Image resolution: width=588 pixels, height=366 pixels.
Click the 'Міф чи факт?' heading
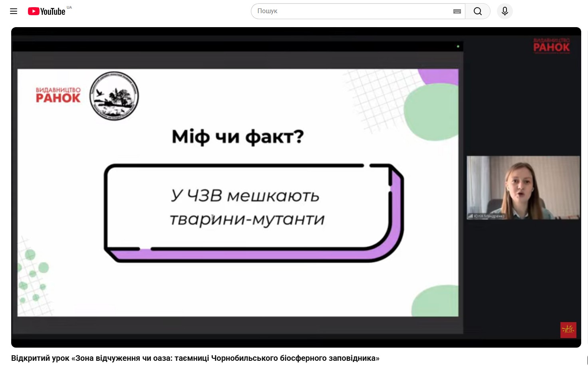(238, 137)
